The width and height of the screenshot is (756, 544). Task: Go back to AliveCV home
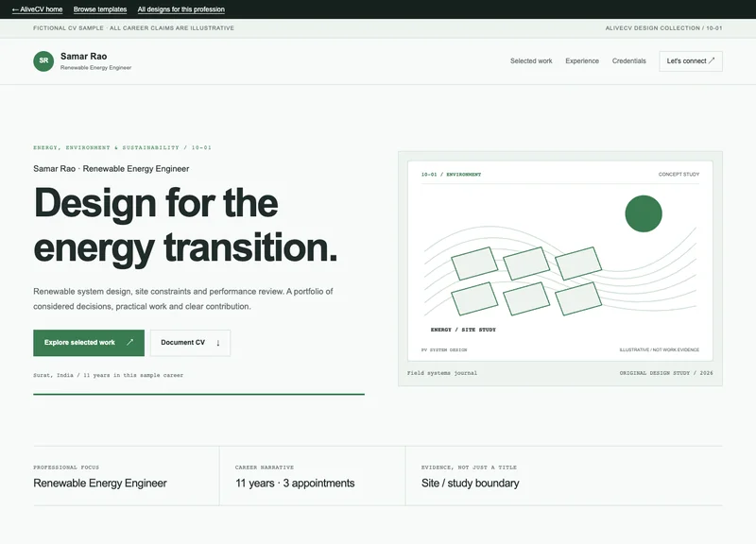click(x=37, y=9)
